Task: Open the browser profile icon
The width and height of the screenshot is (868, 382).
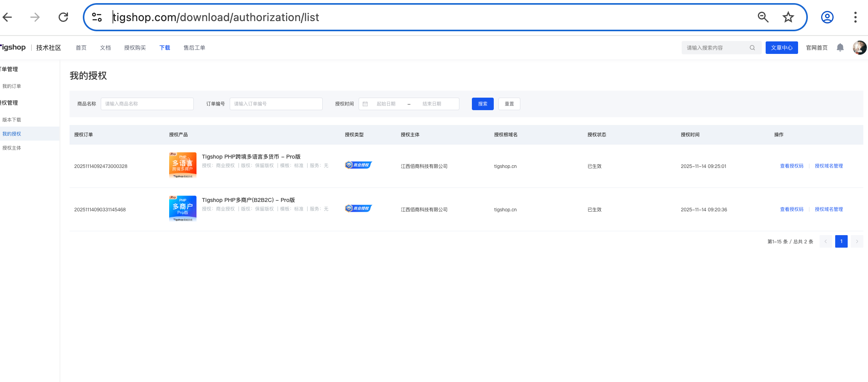Action: (827, 17)
